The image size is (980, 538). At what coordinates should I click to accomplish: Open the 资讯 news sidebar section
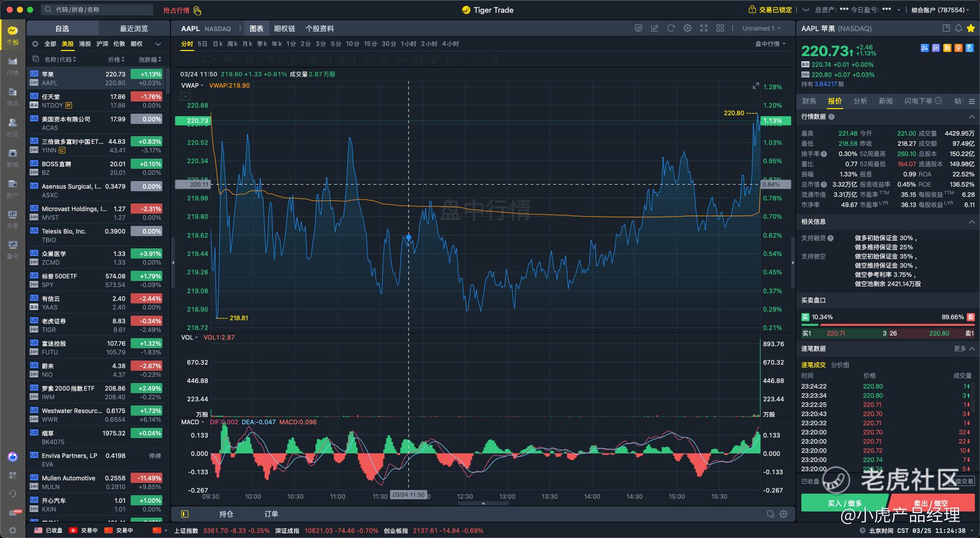point(13,97)
